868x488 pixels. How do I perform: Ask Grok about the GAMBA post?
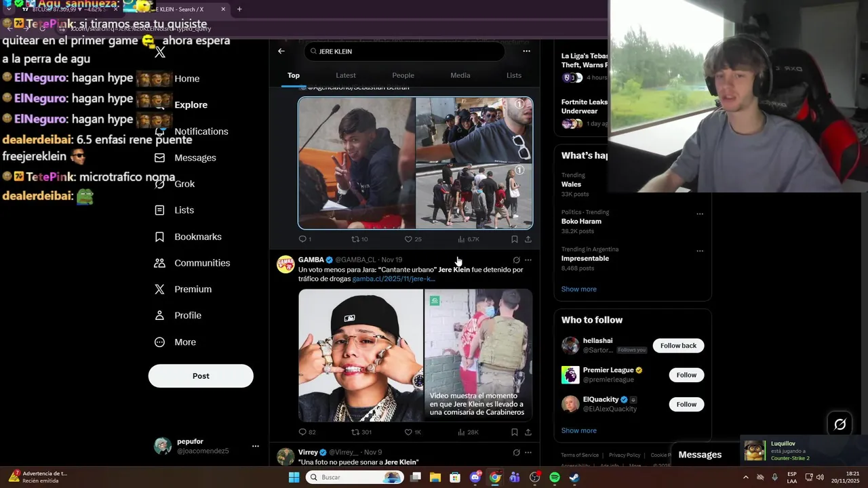[516, 260]
